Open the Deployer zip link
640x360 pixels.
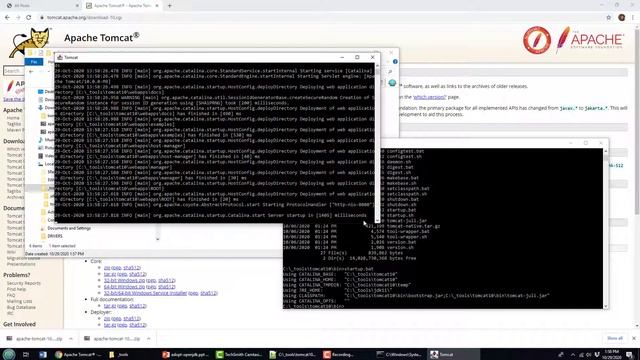tap(107, 318)
